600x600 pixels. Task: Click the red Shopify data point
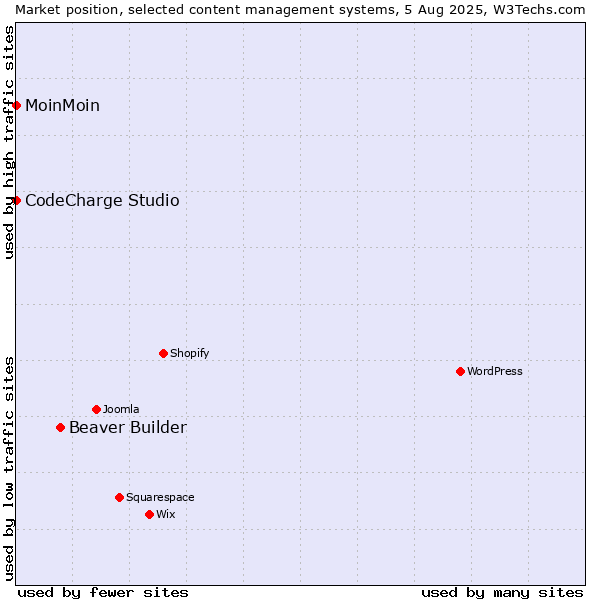(163, 353)
